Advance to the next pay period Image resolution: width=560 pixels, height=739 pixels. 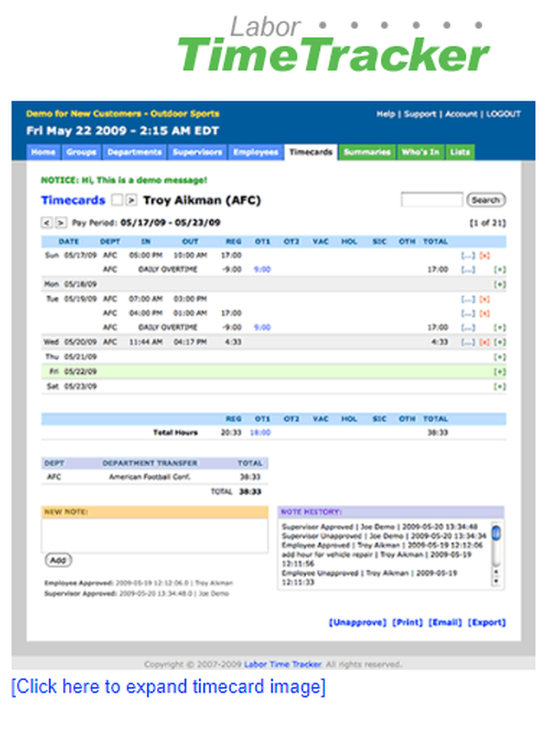60,222
